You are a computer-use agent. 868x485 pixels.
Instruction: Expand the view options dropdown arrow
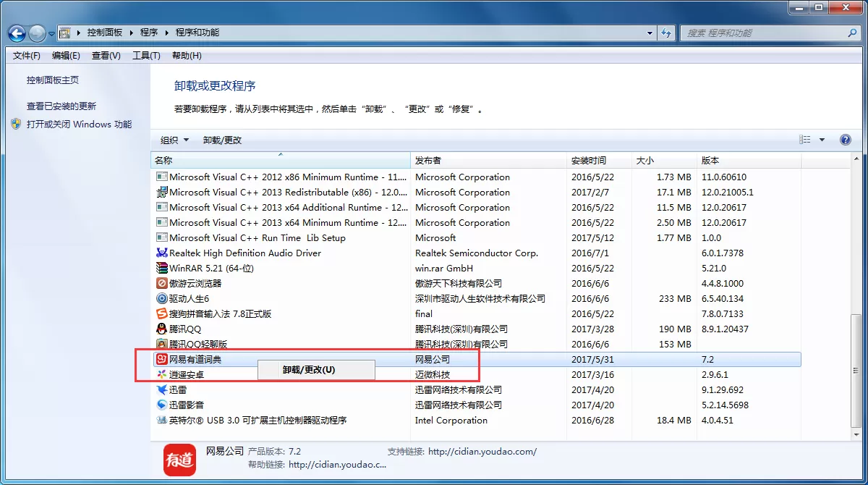point(822,140)
